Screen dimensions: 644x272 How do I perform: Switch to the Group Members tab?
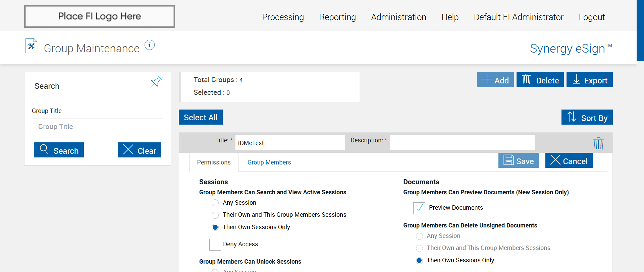pyautogui.click(x=269, y=162)
